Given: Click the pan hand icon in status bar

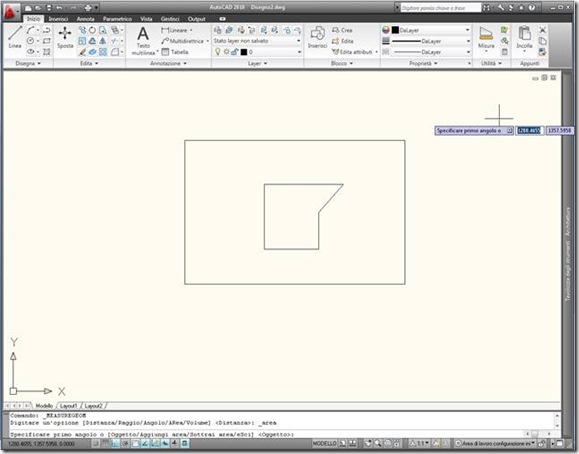Looking at the screenshot, I should coord(368,443).
